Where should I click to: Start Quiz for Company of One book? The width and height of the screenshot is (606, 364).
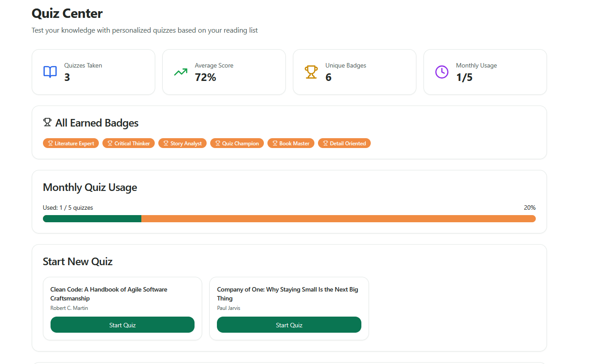coord(289,325)
